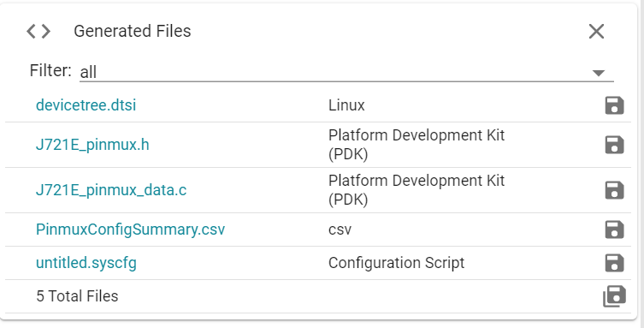Save the devicetree.dtsi file to disk

point(614,105)
